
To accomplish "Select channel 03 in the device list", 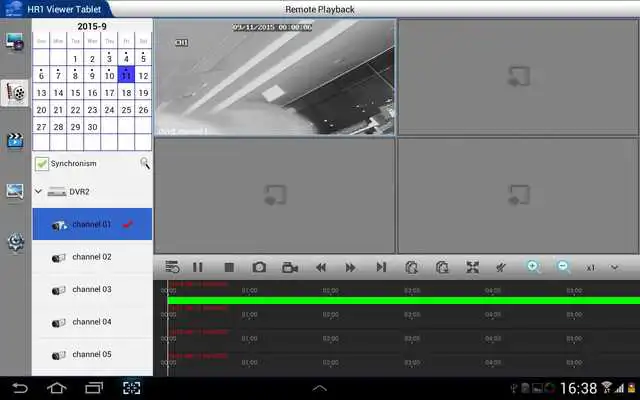I will coord(92,289).
